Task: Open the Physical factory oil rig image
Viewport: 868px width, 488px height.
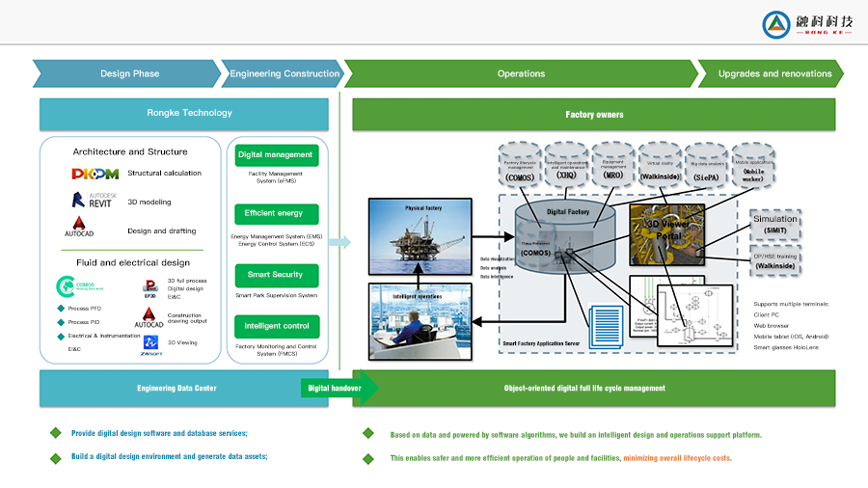Action: click(x=420, y=236)
